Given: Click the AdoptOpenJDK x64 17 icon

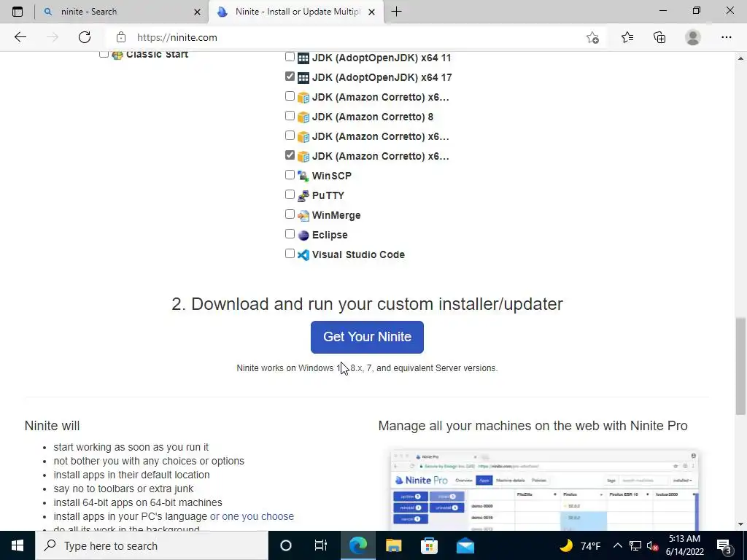Looking at the screenshot, I should (303, 77).
